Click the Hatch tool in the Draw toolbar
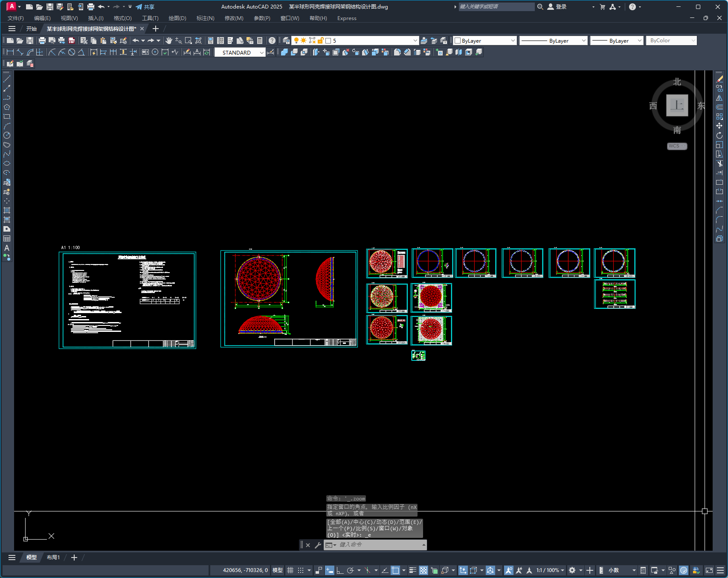728x578 pixels. pyautogui.click(x=7, y=210)
